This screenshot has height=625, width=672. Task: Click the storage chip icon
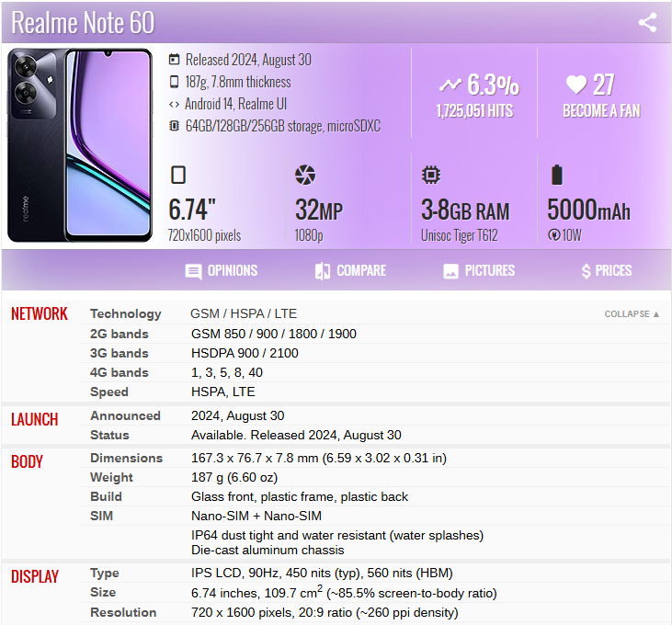[x=174, y=126]
